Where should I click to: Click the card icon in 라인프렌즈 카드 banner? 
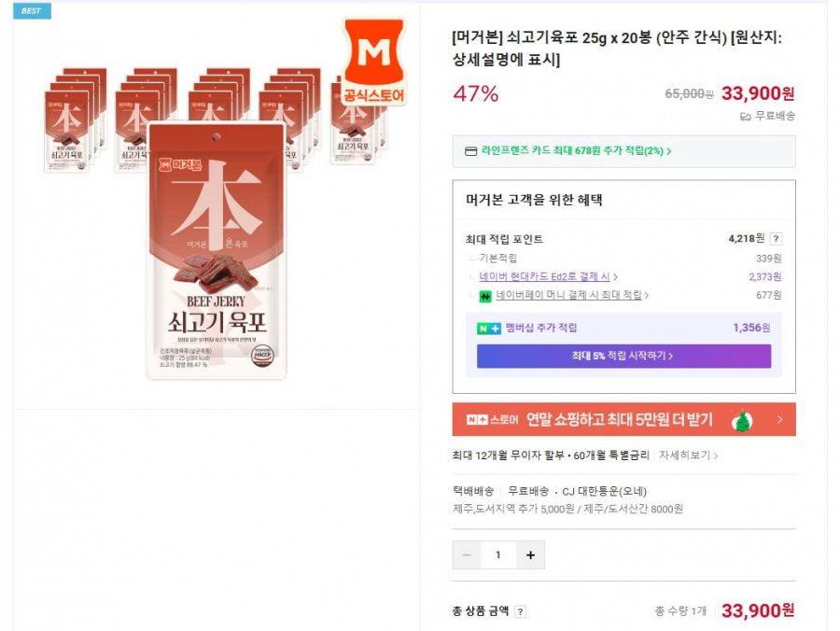(x=471, y=151)
